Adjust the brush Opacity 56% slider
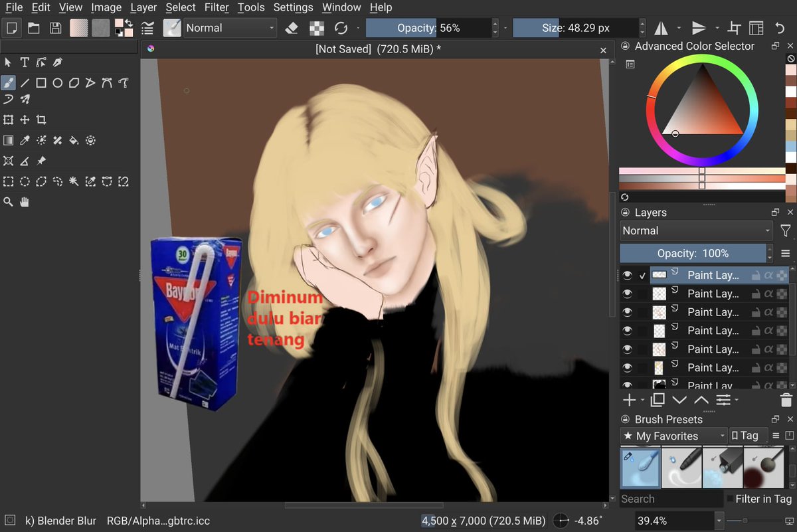797x532 pixels. [428, 28]
